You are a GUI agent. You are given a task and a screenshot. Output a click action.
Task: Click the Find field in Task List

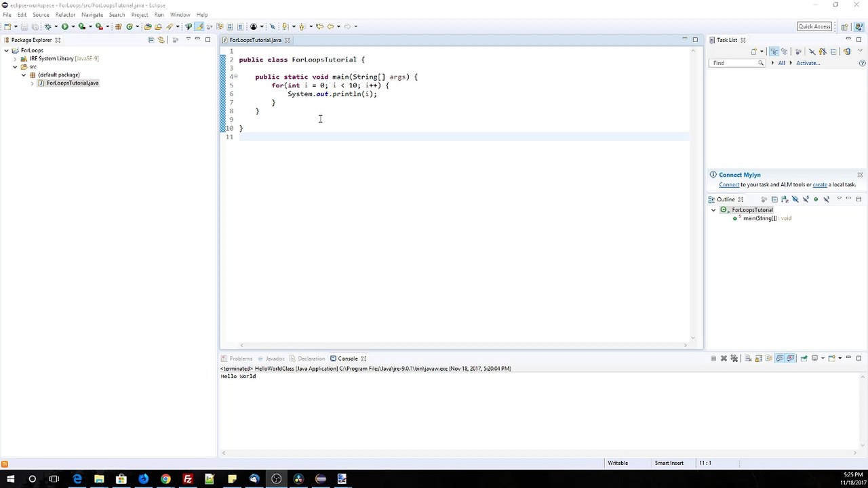click(x=736, y=63)
